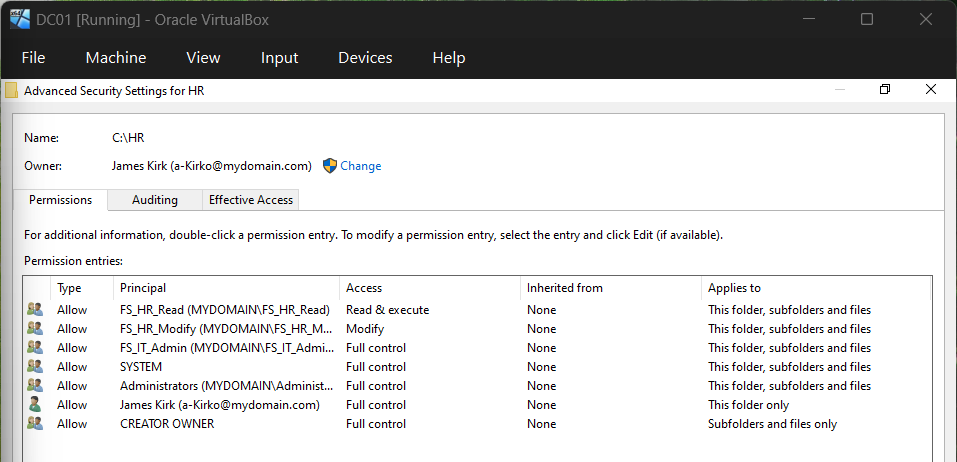957x462 pixels.
Task: Click the group icon for FS_IT_Admin entry
Action: click(36, 348)
